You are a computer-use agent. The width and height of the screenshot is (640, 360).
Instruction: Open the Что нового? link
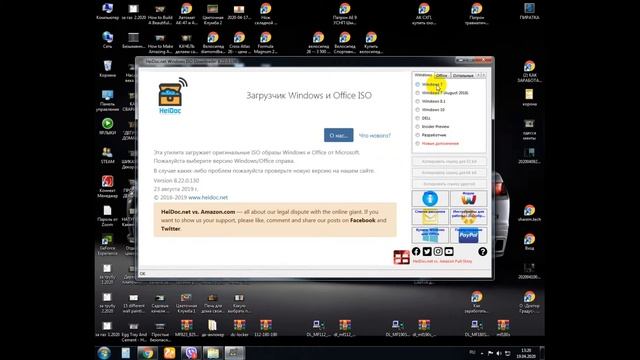(375, 136)
